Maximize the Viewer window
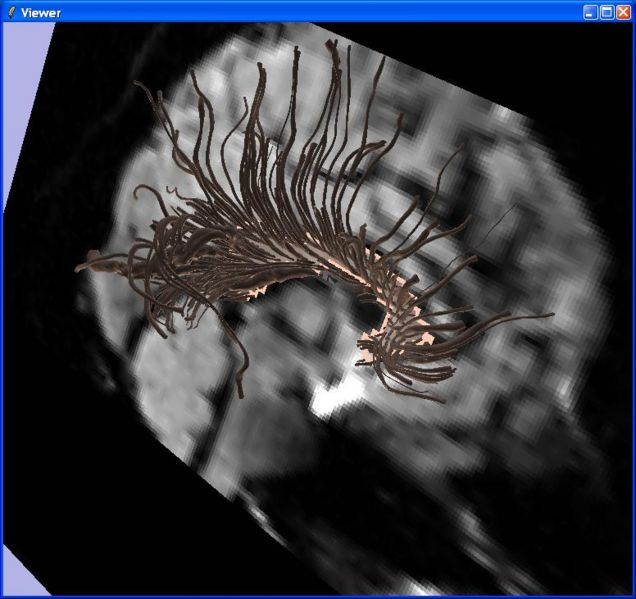The width and height of the screenshot is (636, 599). click(x=606, y=12)
